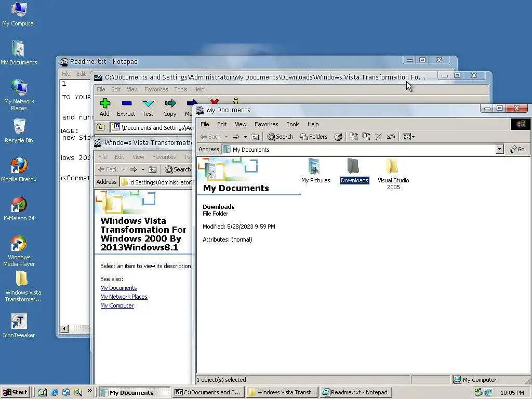Click the Test button in 7-Zip
532x399 pixels.
[x=148, y=108]
